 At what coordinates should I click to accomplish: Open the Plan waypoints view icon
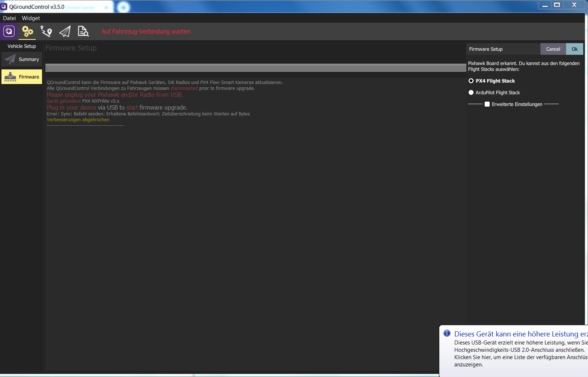coord(46,31)
